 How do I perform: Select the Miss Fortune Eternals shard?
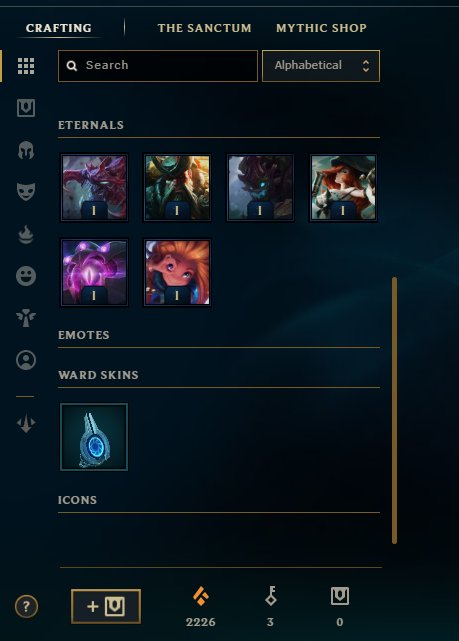tap(343, 188)
